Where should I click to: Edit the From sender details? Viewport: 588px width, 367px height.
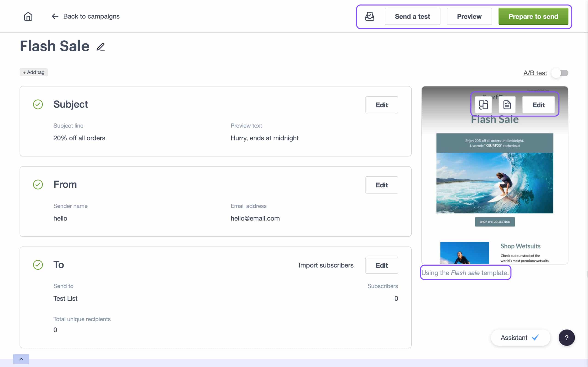pyautogui.click(x=382, y=185)
